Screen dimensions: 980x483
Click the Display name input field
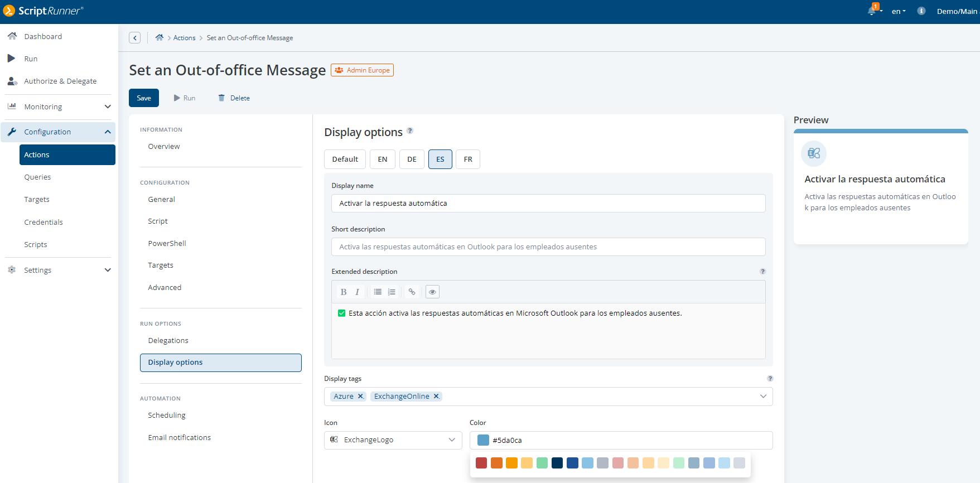[x=548, y=203]
